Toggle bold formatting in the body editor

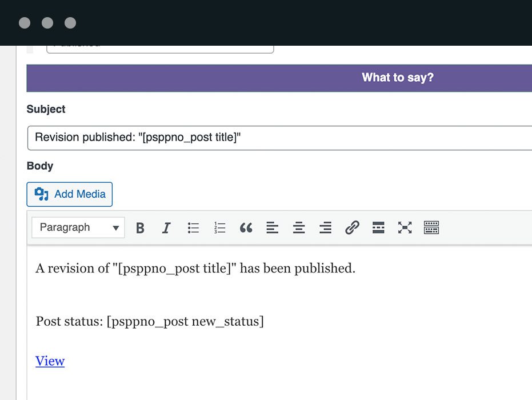[140, 228]
